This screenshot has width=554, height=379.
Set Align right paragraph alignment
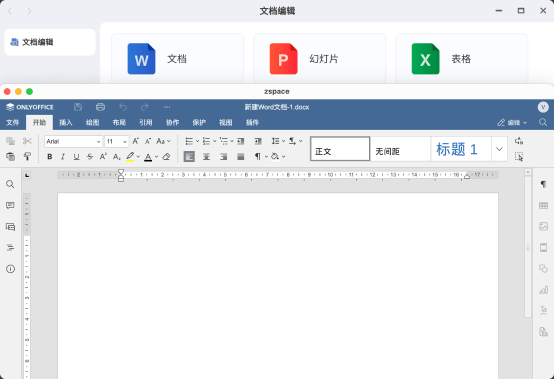[x=223, y=156]
